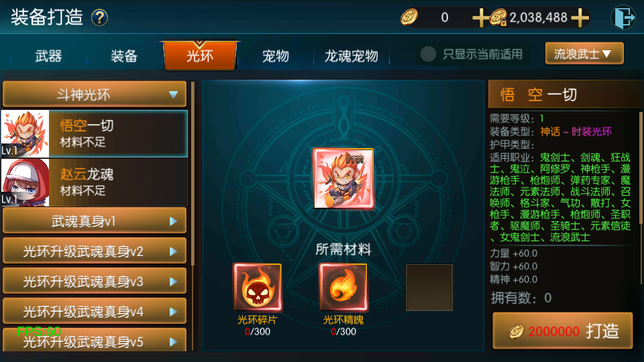Add gold coins with first plus icon
Screen dimensions: 644x362
point(480,18)
